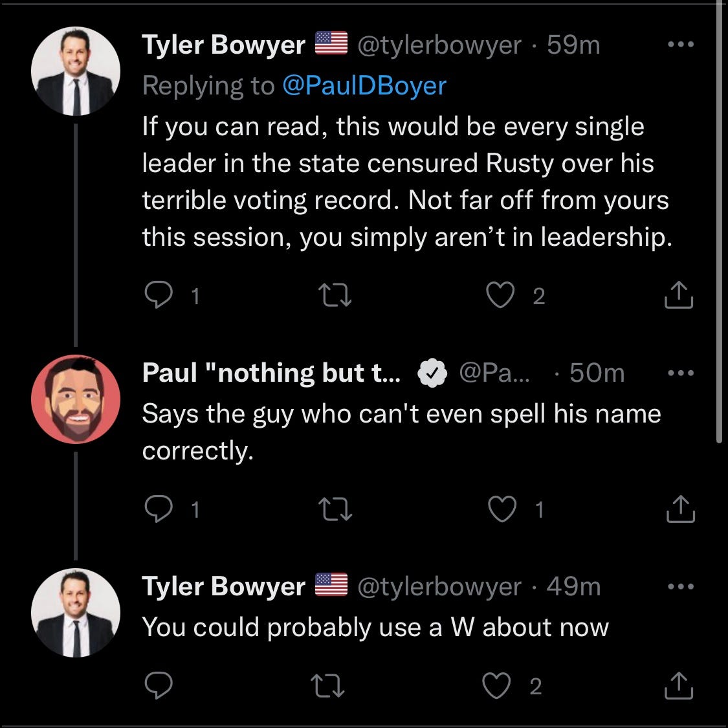View Paul's cartoon profile picture
The image size is (728, 728).
76,399
